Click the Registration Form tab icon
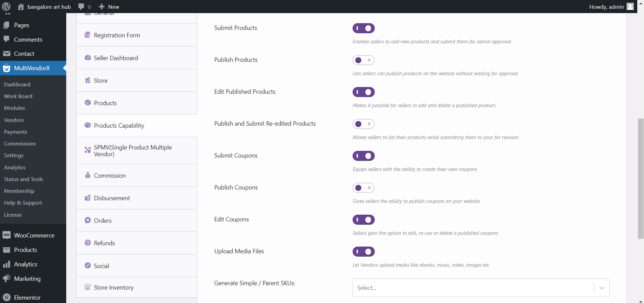The image size is (644, 303). (x=88, y=35)
